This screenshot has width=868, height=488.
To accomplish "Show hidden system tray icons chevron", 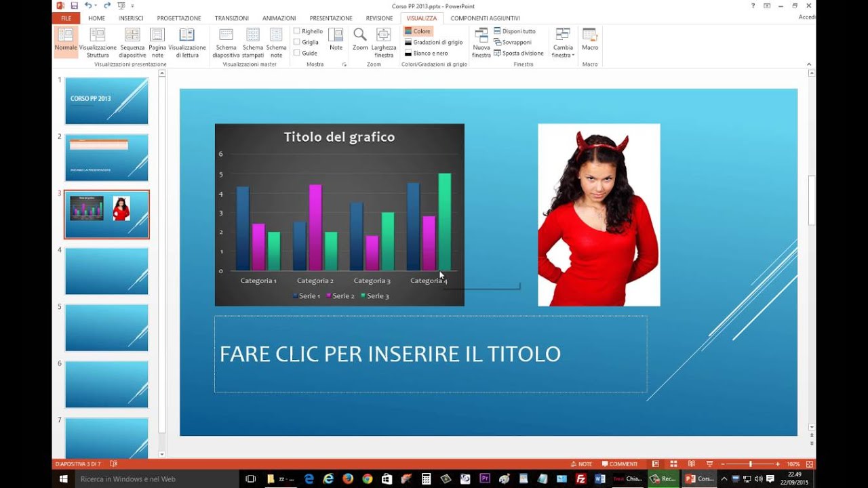I will (x=724, y=479).
